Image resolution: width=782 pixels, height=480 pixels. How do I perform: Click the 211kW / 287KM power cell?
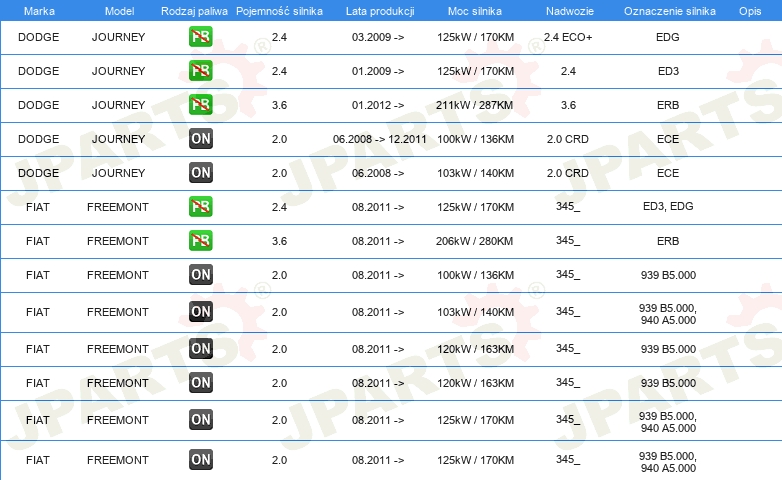tap(474, 105)
